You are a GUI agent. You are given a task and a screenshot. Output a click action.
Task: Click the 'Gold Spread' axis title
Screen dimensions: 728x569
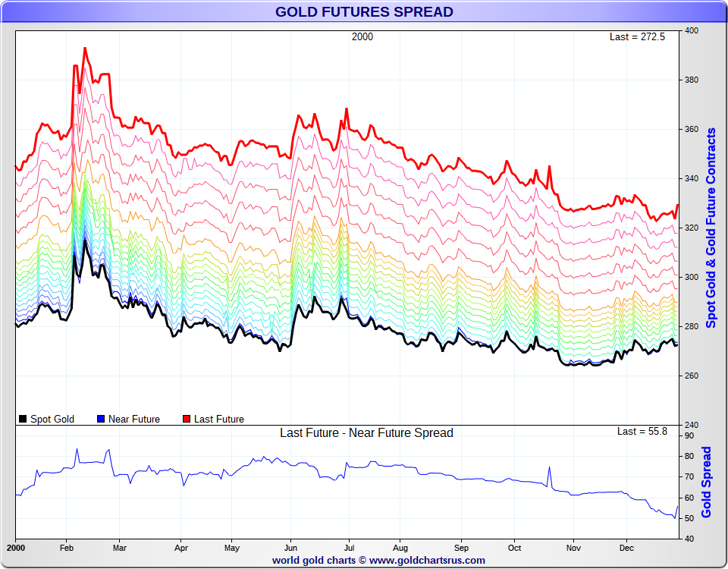706,483
